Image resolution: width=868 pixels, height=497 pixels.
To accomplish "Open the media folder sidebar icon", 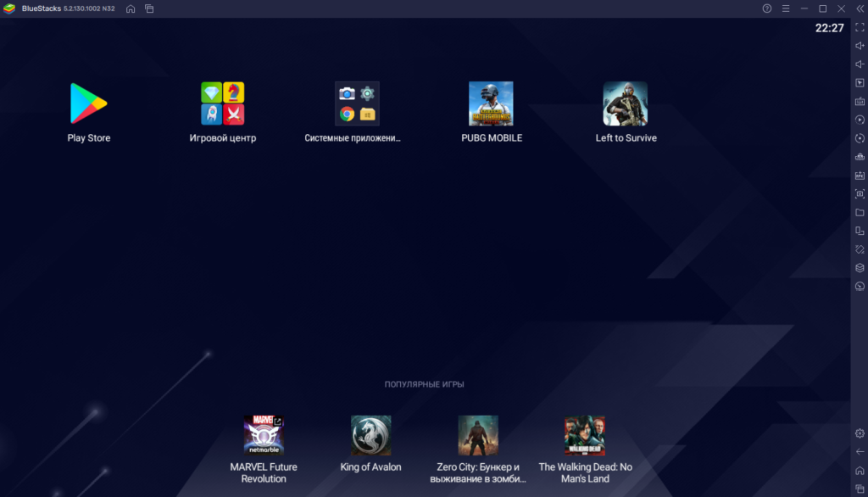I will 860,212.
